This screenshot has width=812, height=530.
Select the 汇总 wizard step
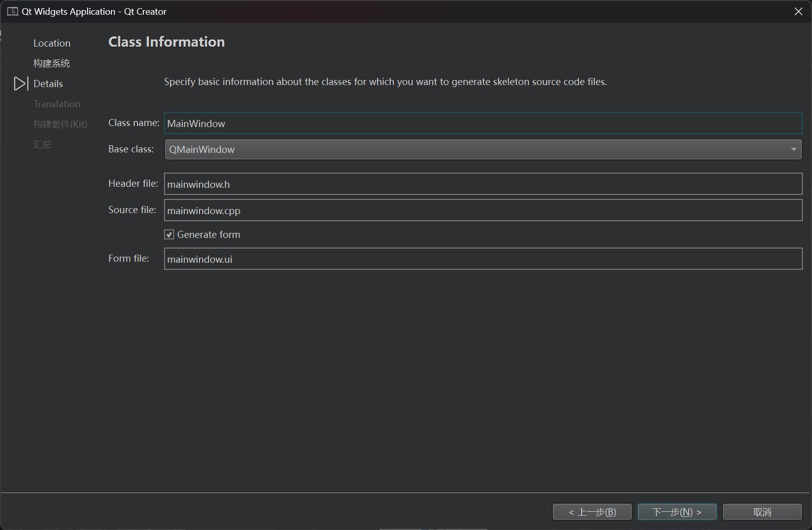tap(43, 144)
